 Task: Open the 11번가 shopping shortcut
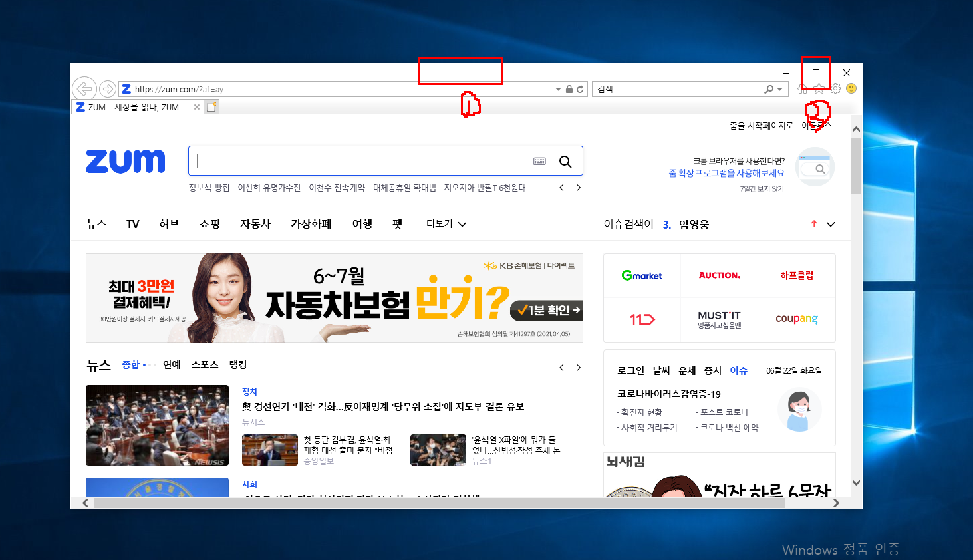pyautogui.click(x=642, y=319)
